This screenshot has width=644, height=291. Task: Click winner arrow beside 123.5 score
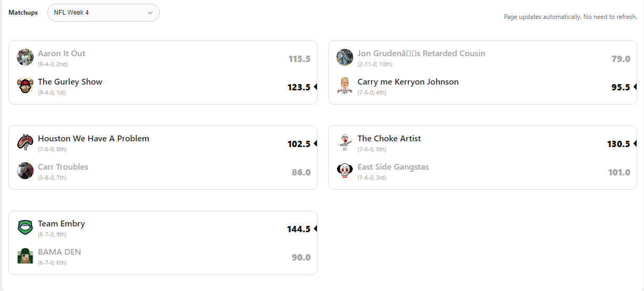coord(315,87)
